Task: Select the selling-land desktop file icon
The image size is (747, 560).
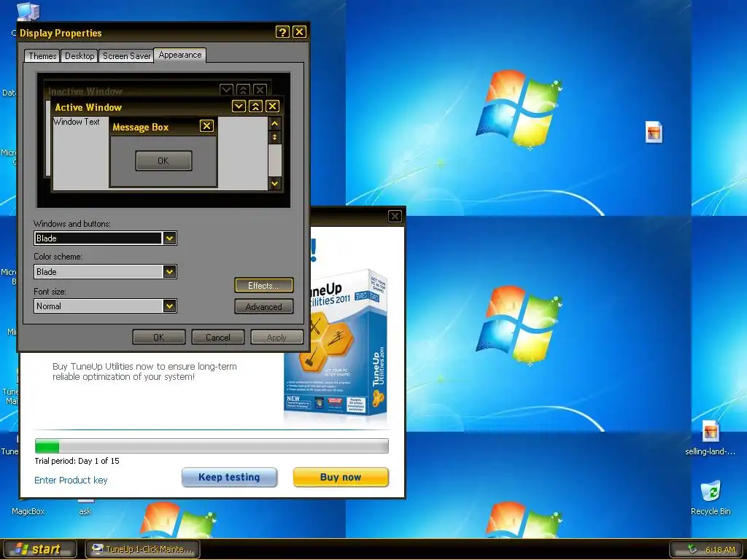Action: coord(711,437)
